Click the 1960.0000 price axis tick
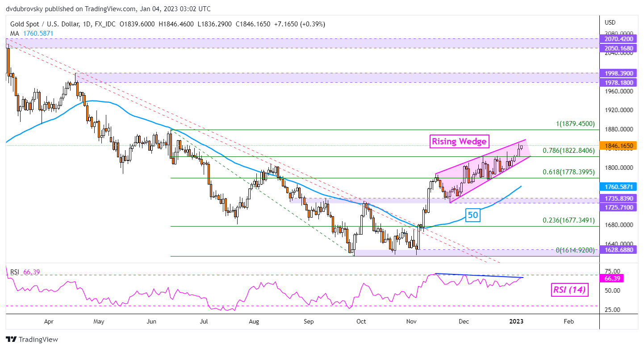 click(x=620, y=91)
